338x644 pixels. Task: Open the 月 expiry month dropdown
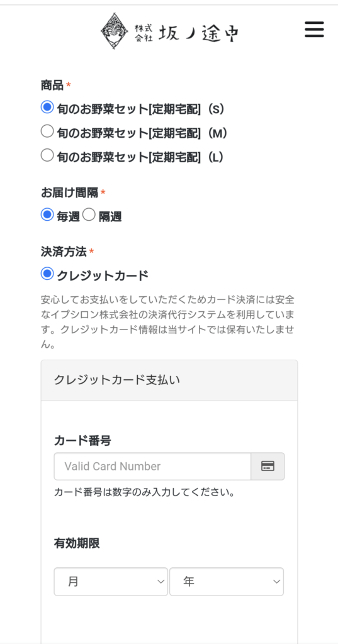coord(111,582)
